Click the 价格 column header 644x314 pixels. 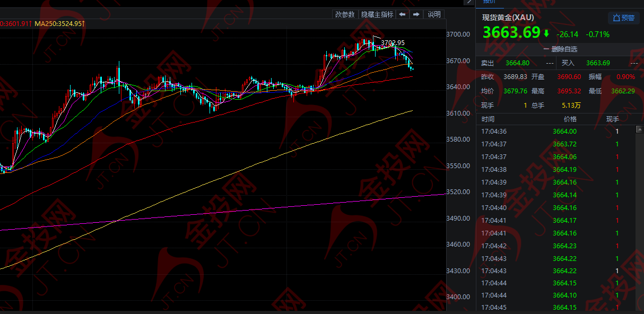pyautogui.click(x=570, y=119)
